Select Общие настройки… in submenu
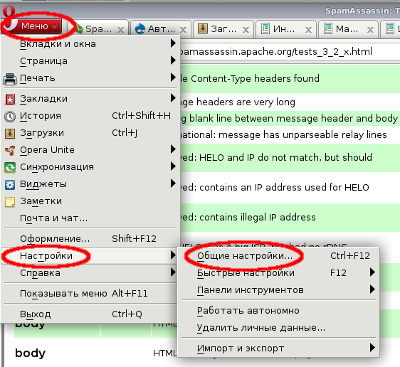 (x=278, y=256)
